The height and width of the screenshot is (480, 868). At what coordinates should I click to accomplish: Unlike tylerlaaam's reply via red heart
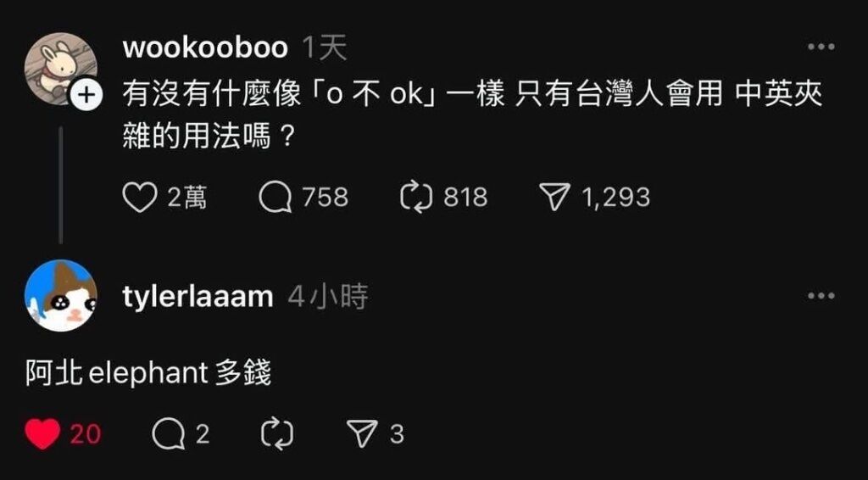pos(42,434)
